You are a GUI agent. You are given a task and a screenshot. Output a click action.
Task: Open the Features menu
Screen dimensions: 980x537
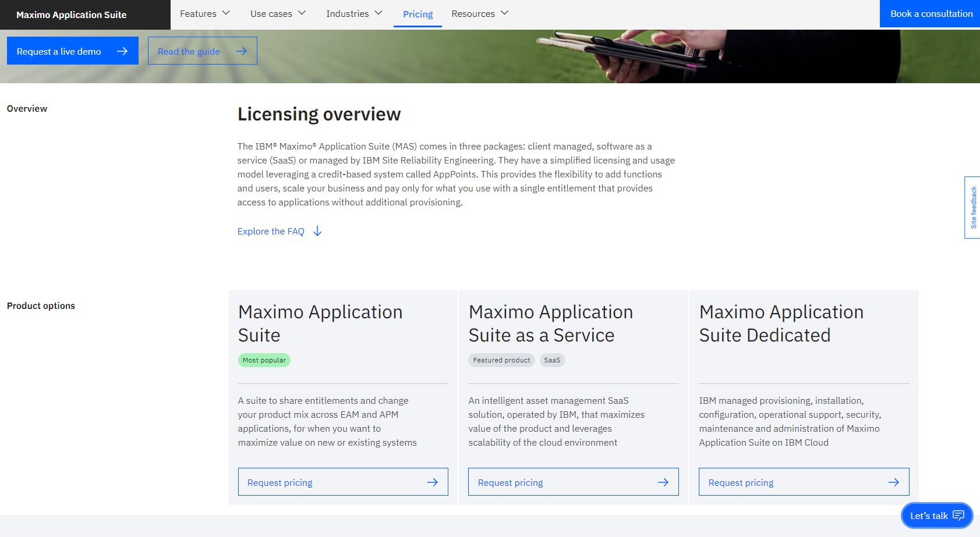click(x=205, y=13)
